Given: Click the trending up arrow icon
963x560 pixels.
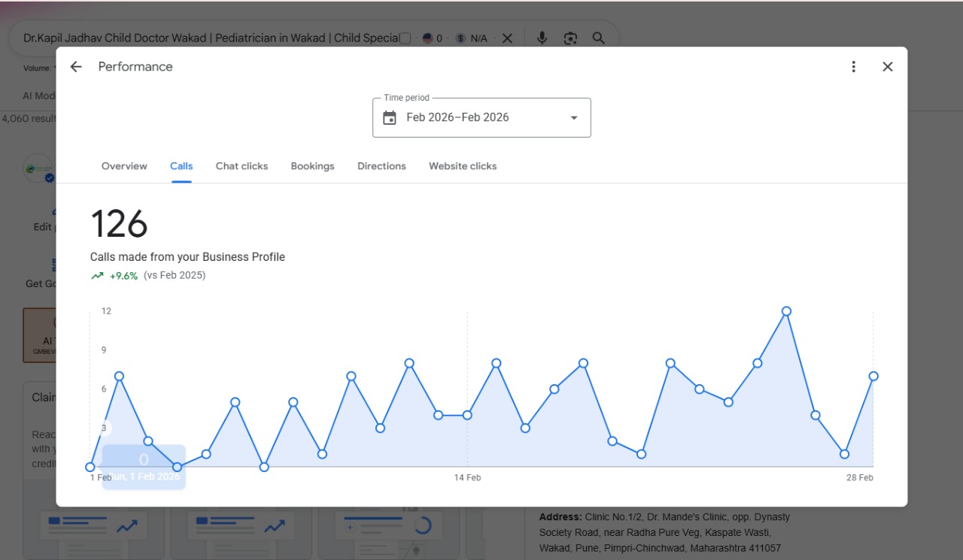Looking at the screenshot, I should [x=97, y=276].
